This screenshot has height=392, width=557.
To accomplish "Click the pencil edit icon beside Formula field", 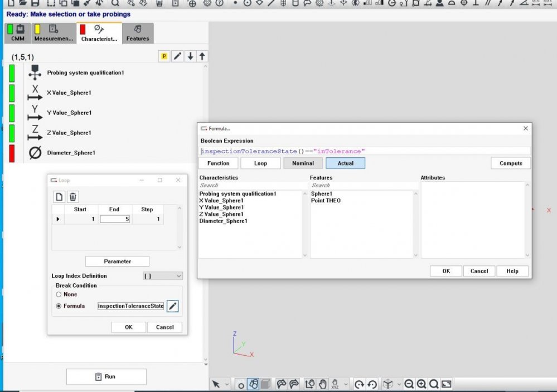I will click(x=173, y=306).
